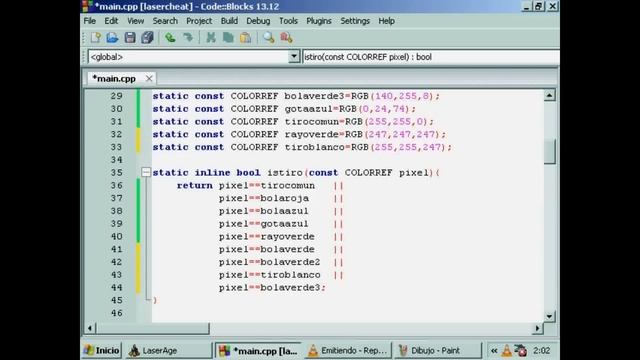Click the vertical scrollbar down arrow
Screen dimensions: 640x360
[549, 316]
